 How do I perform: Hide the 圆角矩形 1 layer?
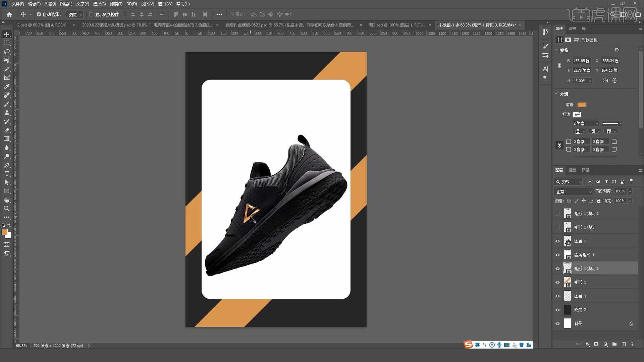point(557,255)
